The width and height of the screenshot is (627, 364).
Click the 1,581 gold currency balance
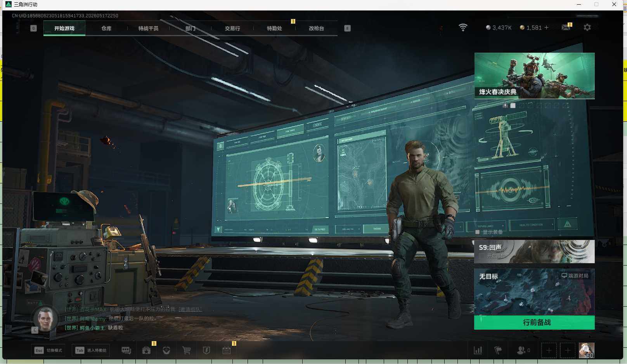click(531, 28)
